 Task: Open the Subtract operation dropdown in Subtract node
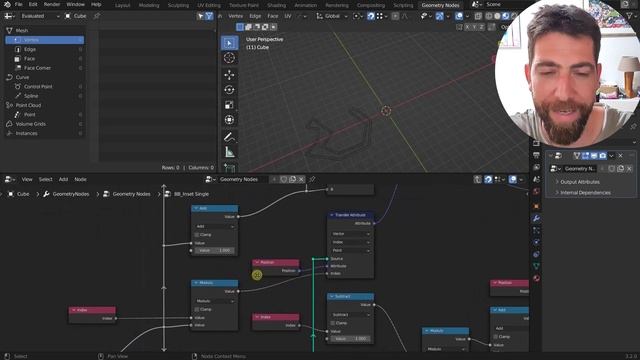pos(351,315)
